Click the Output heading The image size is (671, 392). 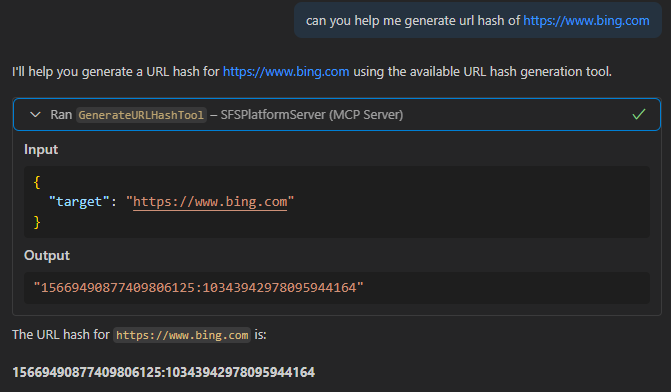(47, 255)
